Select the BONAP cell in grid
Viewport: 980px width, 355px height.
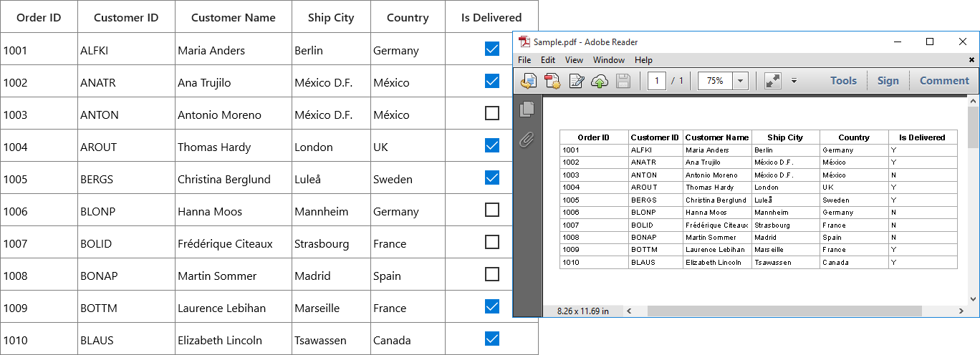click(x=126, y=274)
